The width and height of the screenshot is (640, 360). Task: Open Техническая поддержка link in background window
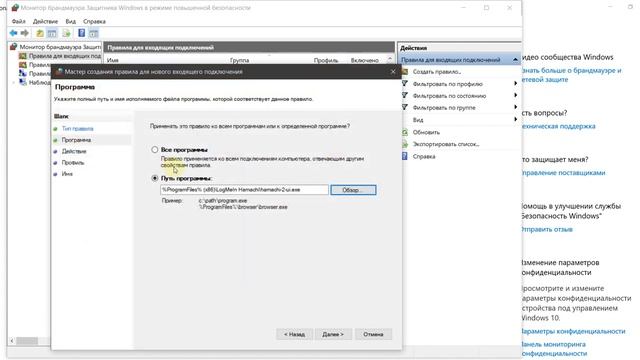pyautogui.click(x=558, y=126)
